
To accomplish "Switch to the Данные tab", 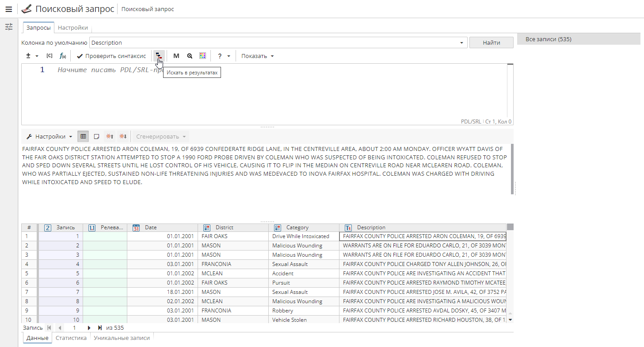I will pyautogui.click(x=37, y=338).
